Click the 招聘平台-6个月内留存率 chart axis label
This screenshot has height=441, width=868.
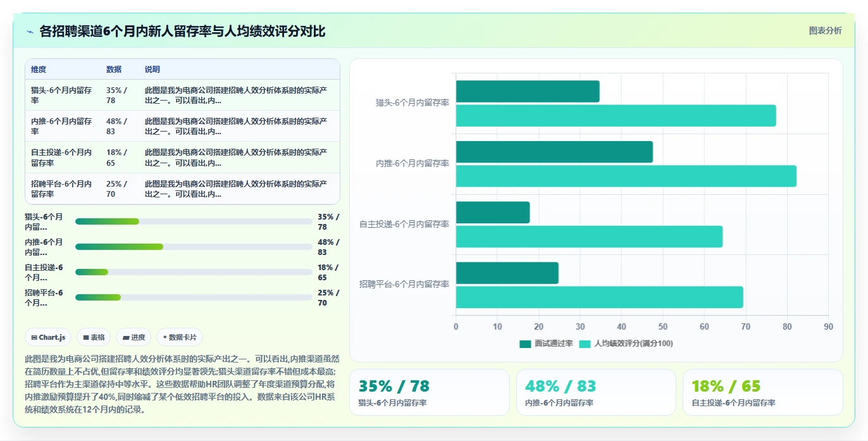click(404, 284)
